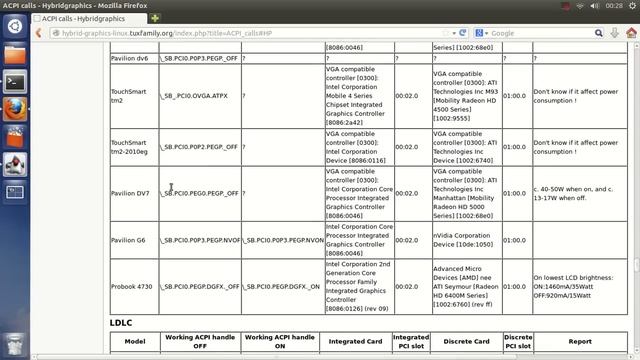
Task: Click the search magnifier icon
Action: pyautogui.click(x=598, y=33)
